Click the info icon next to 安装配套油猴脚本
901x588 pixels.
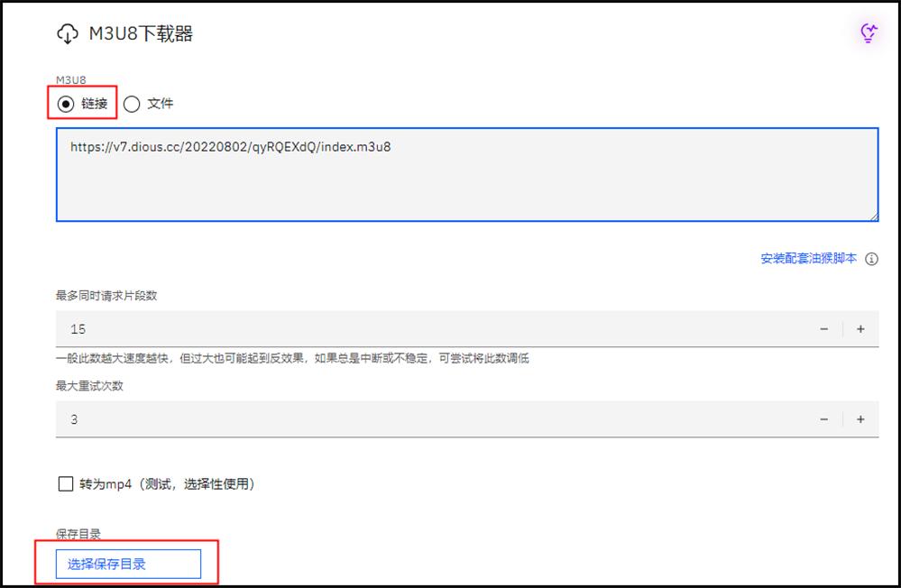coord(871,259)
